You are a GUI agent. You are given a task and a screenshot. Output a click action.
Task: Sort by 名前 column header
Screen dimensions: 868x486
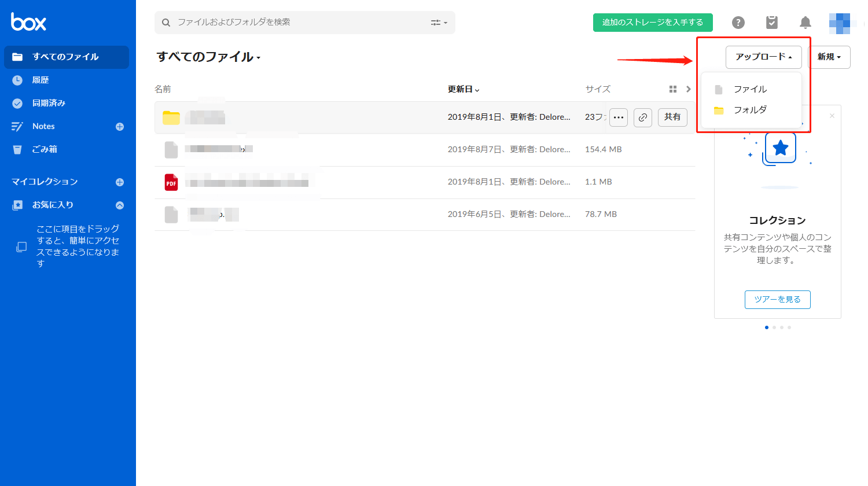(163, 89)
